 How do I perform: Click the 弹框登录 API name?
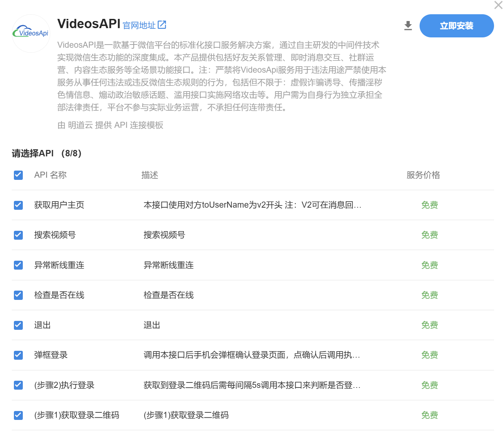pyautogui.click(x=51, y=355)
